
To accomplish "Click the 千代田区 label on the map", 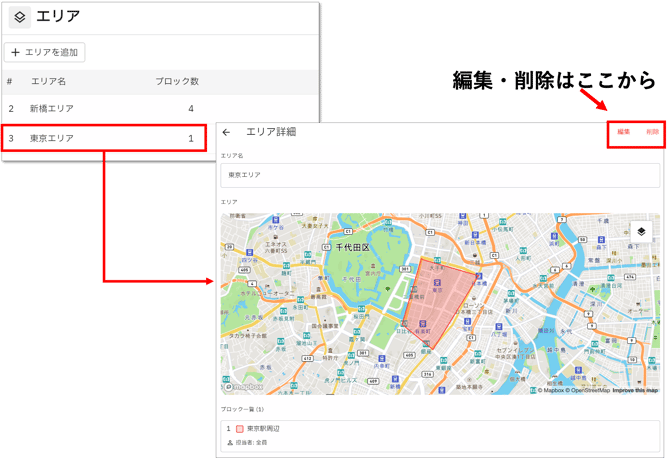I will [x=352, y=246].
